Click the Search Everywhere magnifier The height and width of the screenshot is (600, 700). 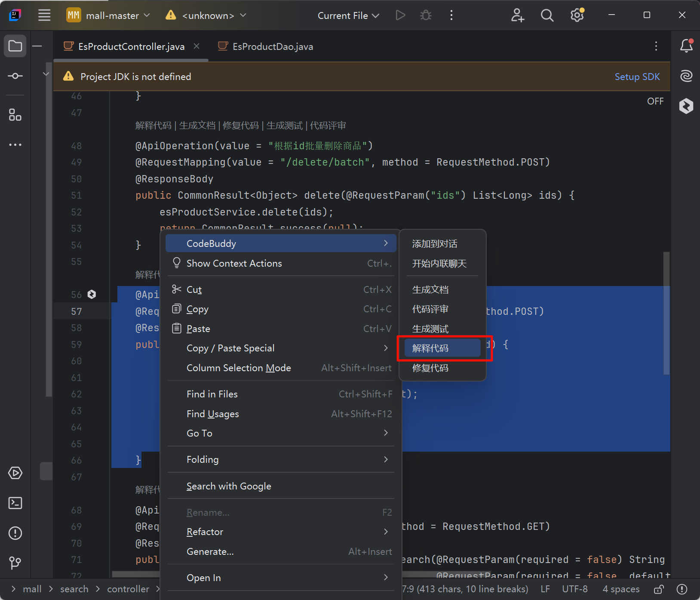tap(547, 15)
